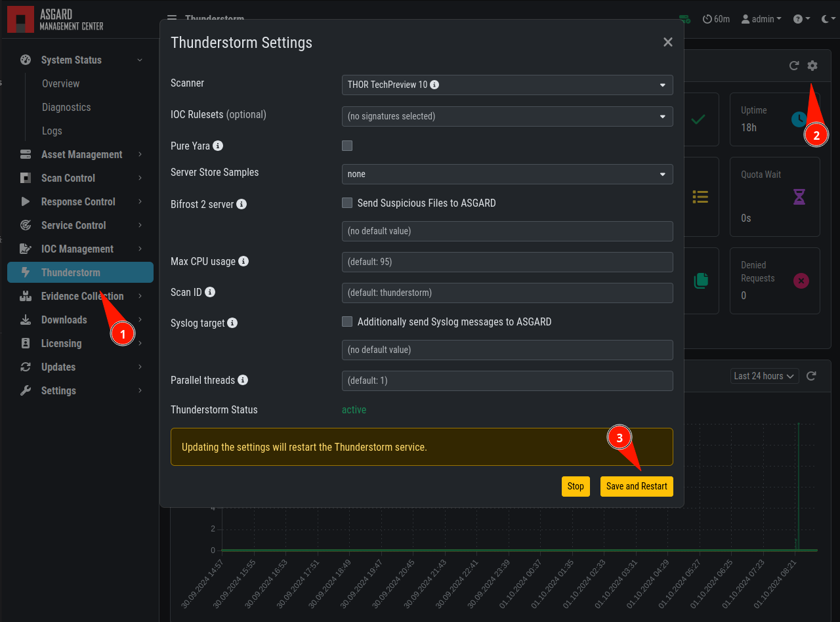
Task: Click the Thunderstorm Status value "active"
Action: pos(354,409)
